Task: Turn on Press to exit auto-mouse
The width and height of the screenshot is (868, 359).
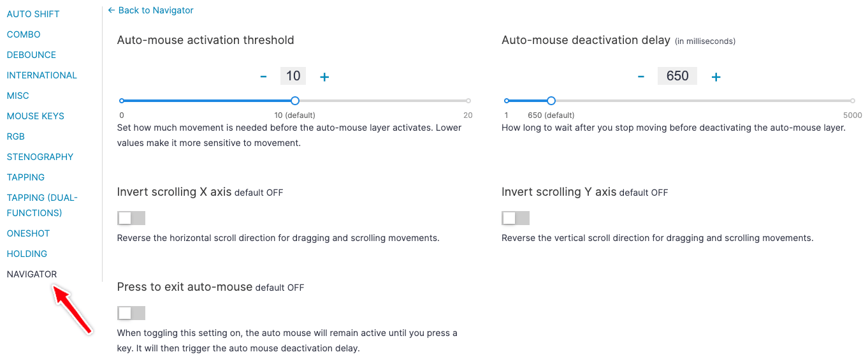Action: (x=131, y=313)
